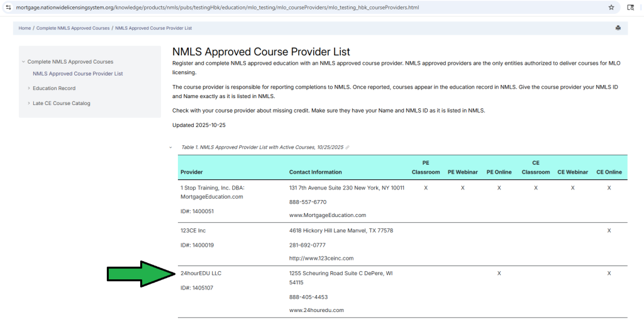Click http://www.123ceinc.com website text

[321, 258]
